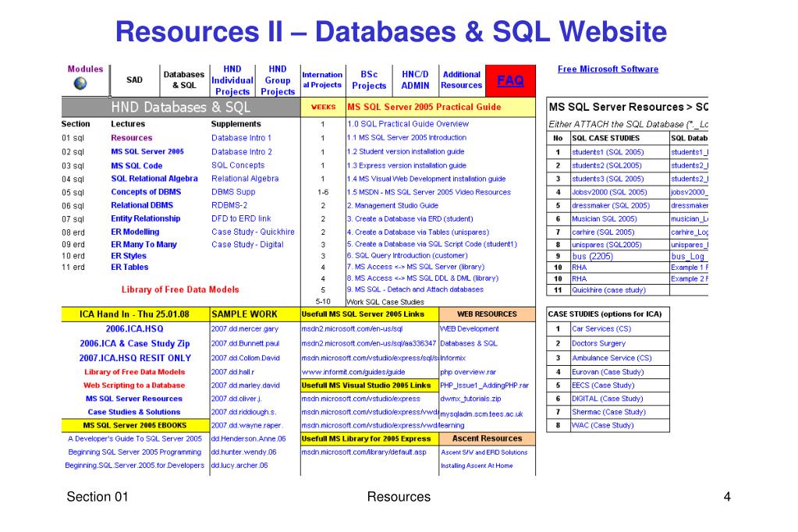Open the ER Styles lecture
The width and height of the screenshot is (798, 532).
pos(129,256)
